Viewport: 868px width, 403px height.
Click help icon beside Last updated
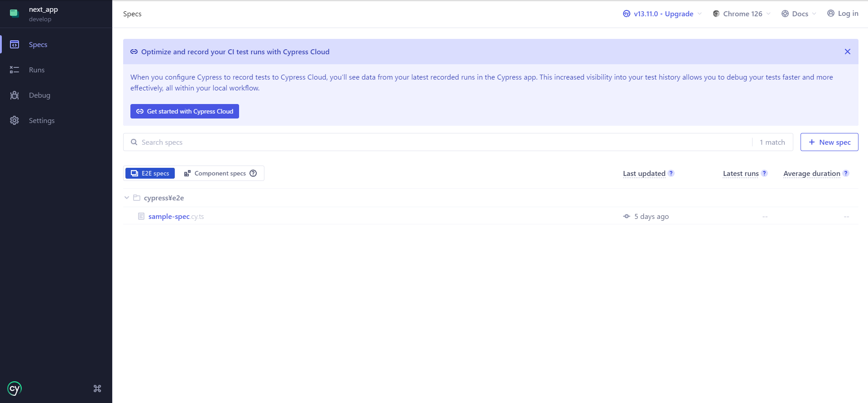[671, 173]
